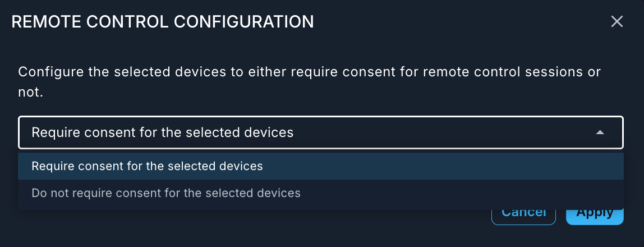
Task: Click the "Do not require consent" dropdown entry
Action: click(166, 193)
